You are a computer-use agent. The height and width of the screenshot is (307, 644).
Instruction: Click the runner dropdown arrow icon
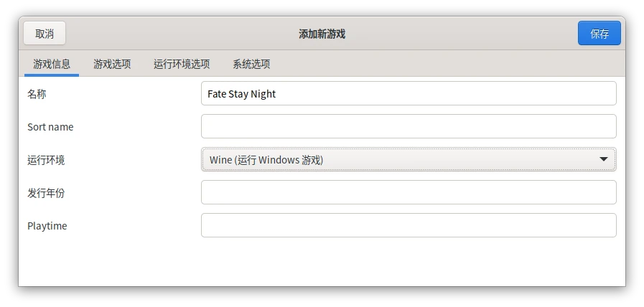(603, 159)
